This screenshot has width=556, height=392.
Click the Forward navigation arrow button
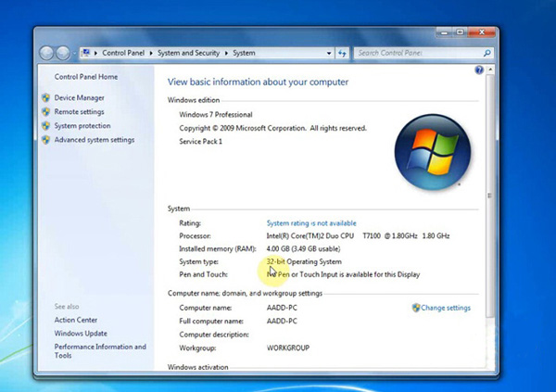click(x=63, y=53)
